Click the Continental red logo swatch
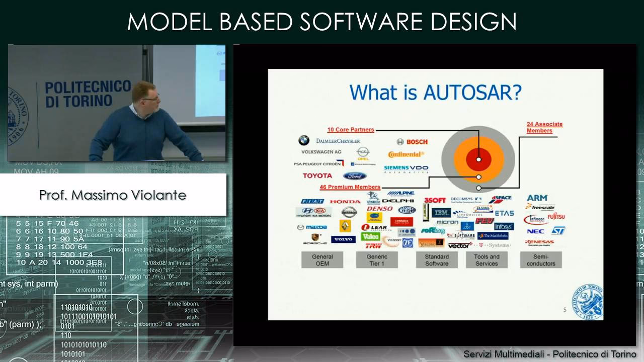The width and height of the screenshot is (644, 362). click(406, 153)
